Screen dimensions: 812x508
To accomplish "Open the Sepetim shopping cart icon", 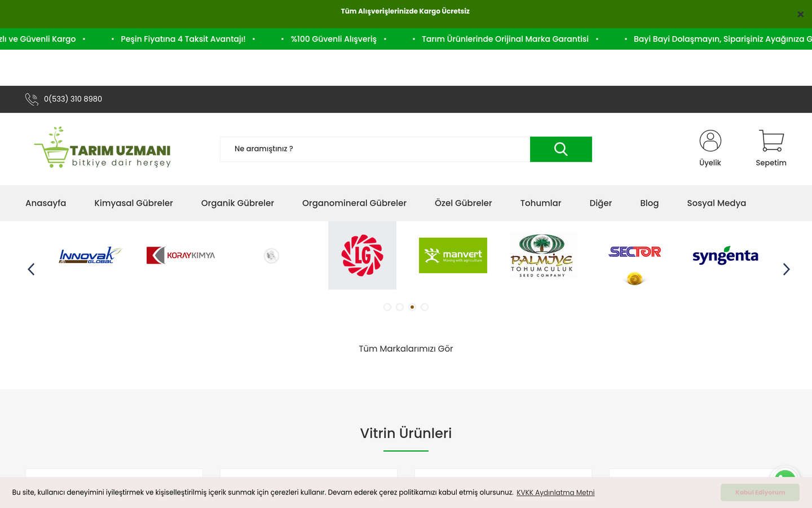I will point(771,141).
